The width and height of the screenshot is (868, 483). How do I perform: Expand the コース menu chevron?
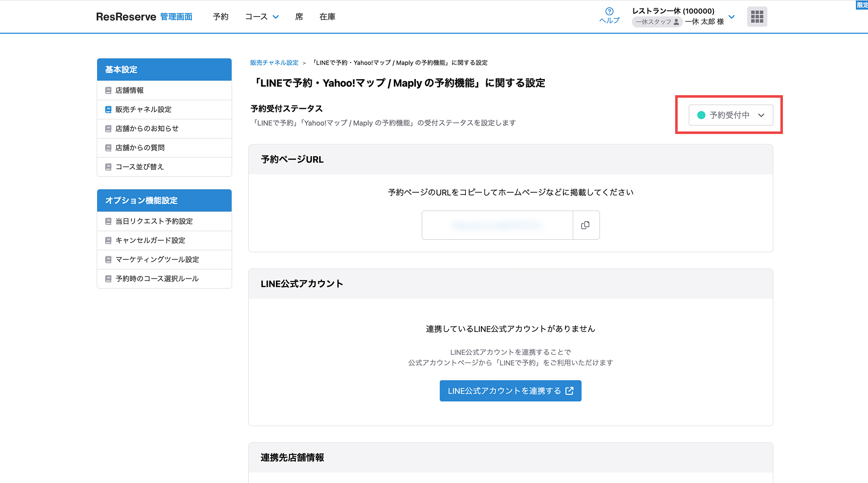click(x=276, y=17)
